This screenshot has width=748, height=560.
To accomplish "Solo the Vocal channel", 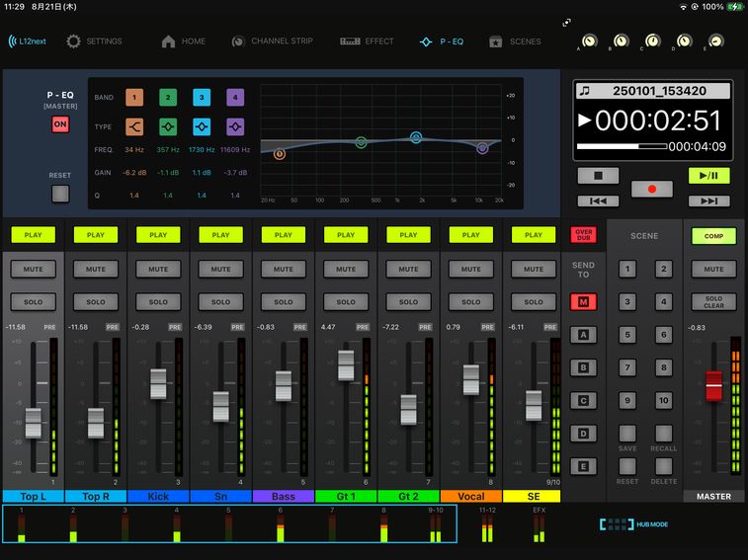I will tap(471, 302).
